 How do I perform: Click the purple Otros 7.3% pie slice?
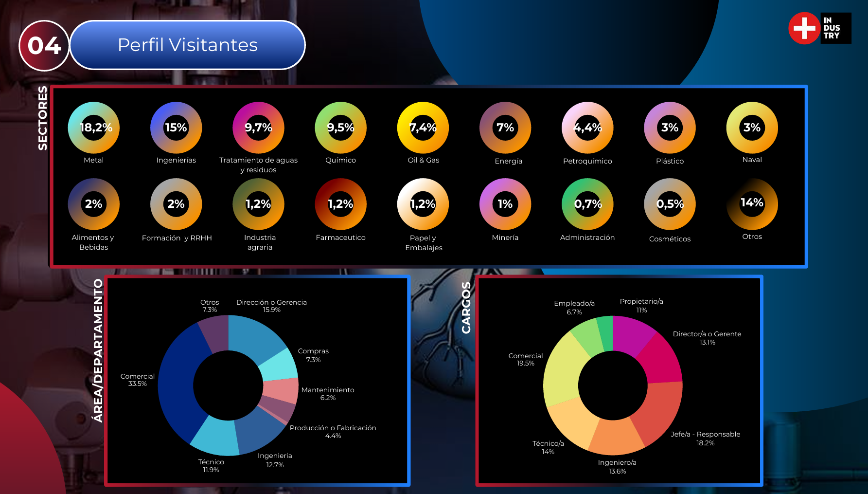(215, 333)
